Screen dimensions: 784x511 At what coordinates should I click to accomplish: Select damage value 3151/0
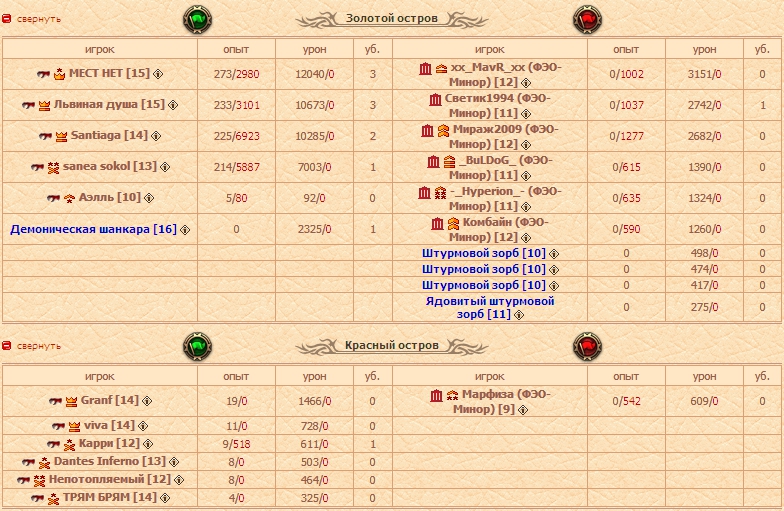point(704,74)
